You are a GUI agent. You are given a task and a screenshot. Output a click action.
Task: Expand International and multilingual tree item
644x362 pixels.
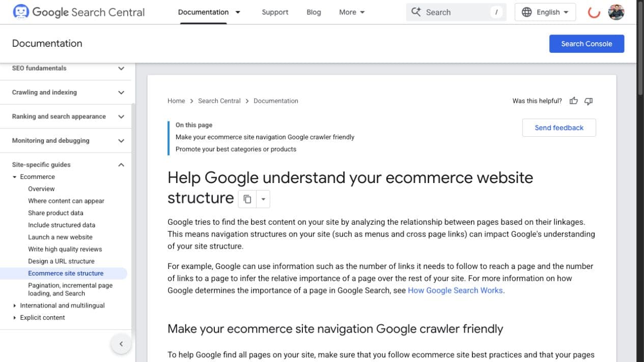coord(15,306)
